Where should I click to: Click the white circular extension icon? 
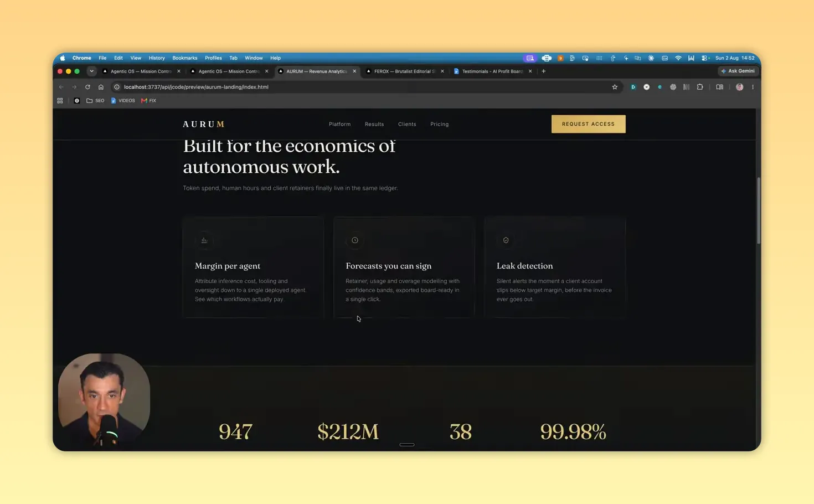click(x=646, y=87)
